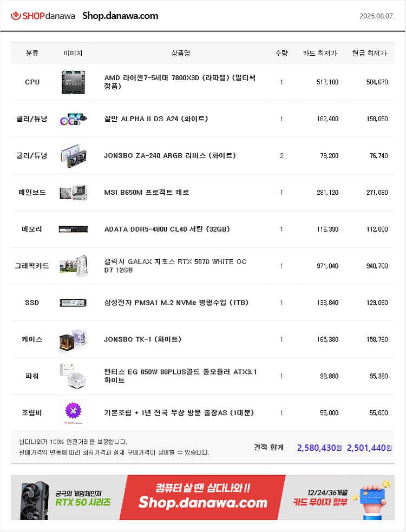Click the purple assembly service badge icon
The width and height of the screenshot is (406, 532).
click(x=73, y=411)
